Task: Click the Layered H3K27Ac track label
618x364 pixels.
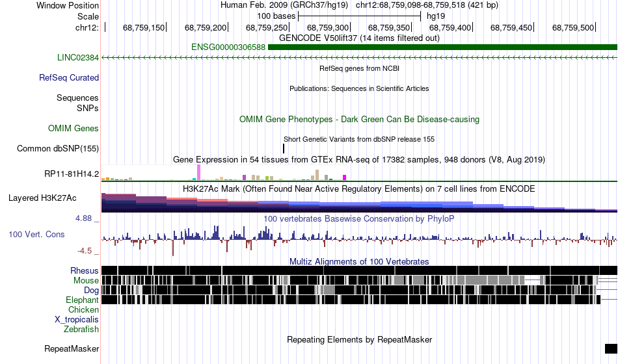Action: coord(42,198)
